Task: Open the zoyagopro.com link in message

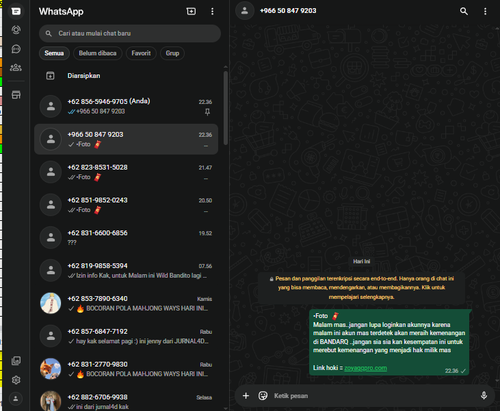Action: pyautogui.click(x=365, y=368)
